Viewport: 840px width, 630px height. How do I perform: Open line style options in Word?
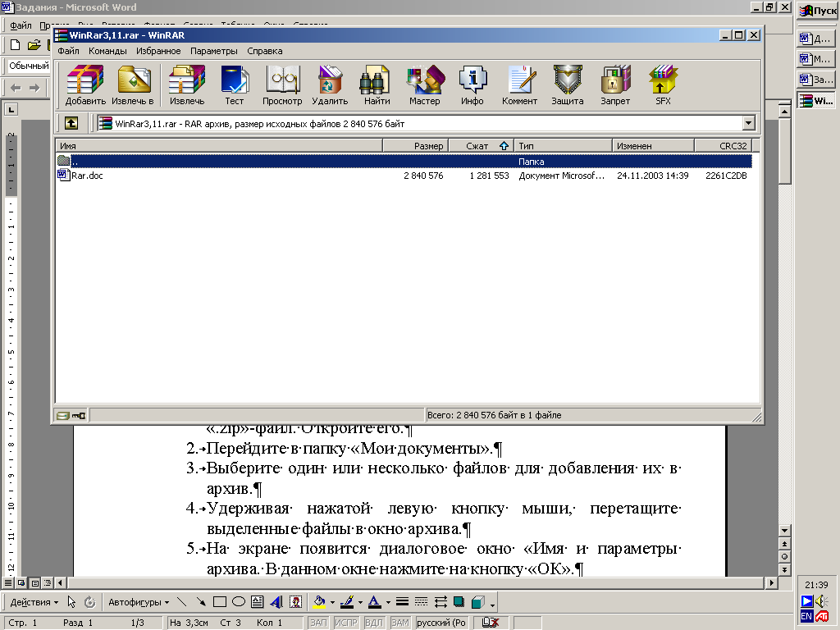point(402,602)
